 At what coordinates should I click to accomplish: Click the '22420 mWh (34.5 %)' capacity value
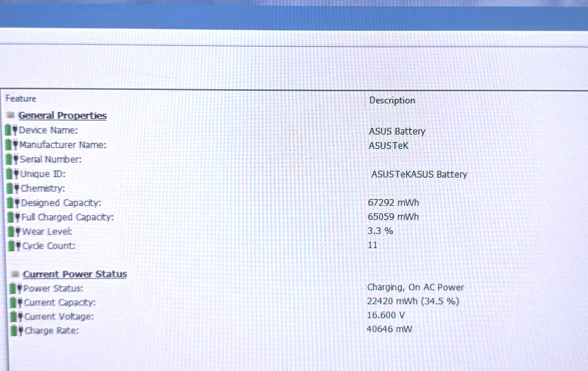coord(413,301)
